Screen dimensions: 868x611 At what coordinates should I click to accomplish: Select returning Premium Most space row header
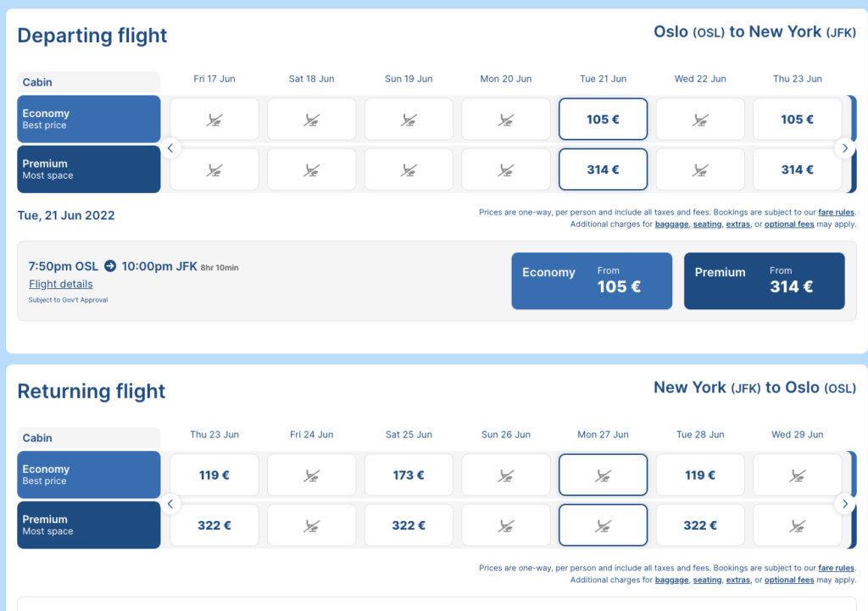click(88, 525)
